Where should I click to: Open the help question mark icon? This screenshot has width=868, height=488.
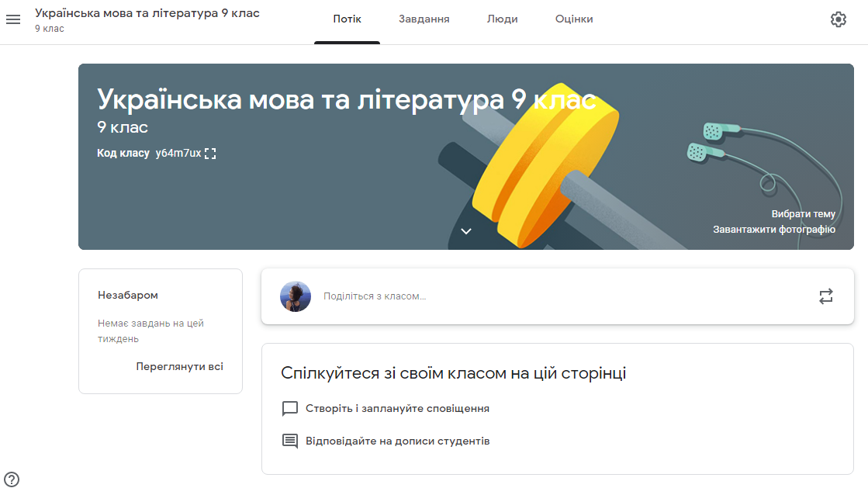[x=12, y=479]
